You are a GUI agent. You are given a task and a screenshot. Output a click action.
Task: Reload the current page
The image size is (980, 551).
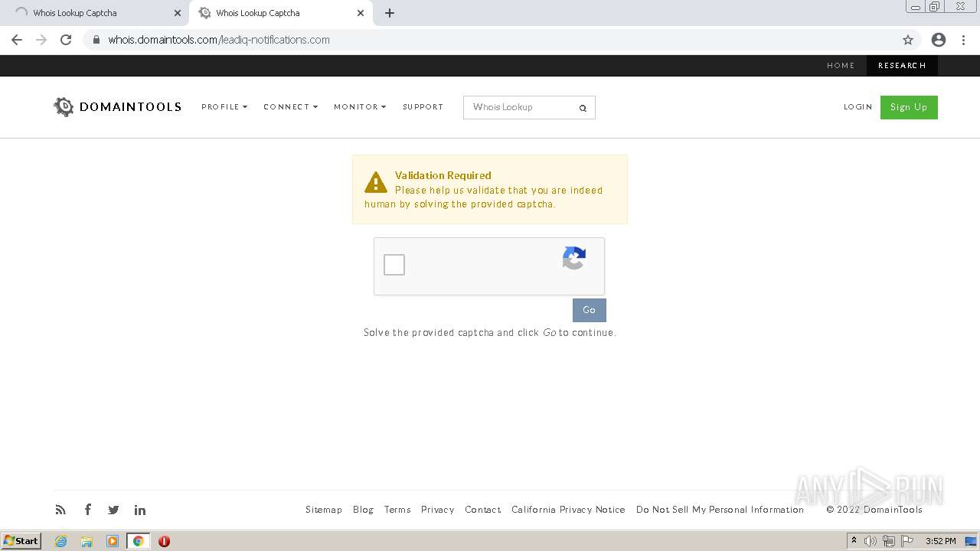(66, 40)
